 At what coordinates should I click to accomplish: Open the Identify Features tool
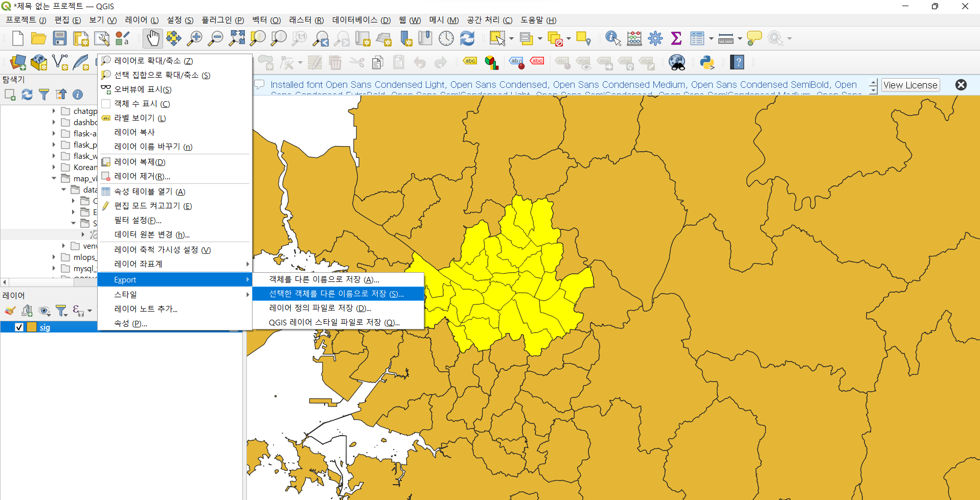click(612, 38)
